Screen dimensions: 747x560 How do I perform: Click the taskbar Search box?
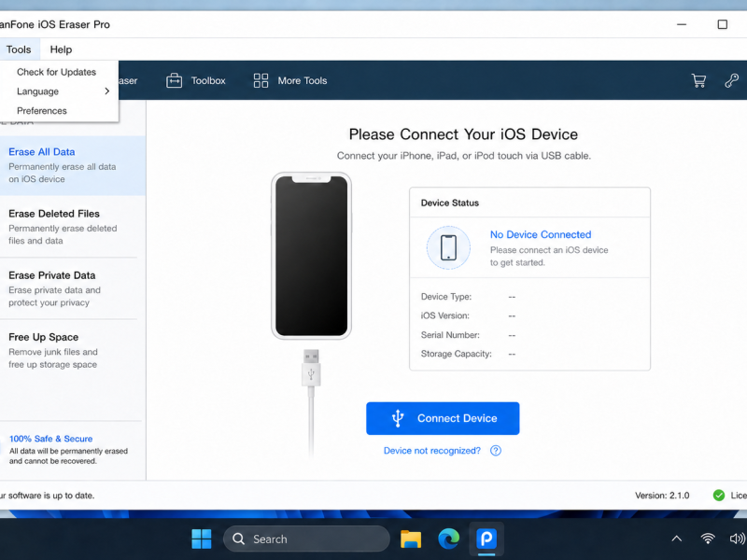click(306, 539)
